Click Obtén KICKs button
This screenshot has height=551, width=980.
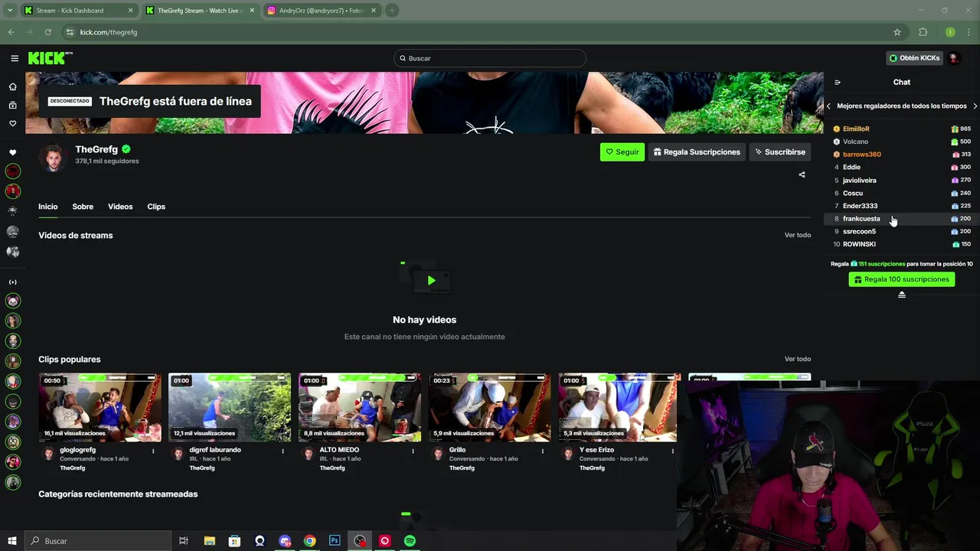click(914, 58)
